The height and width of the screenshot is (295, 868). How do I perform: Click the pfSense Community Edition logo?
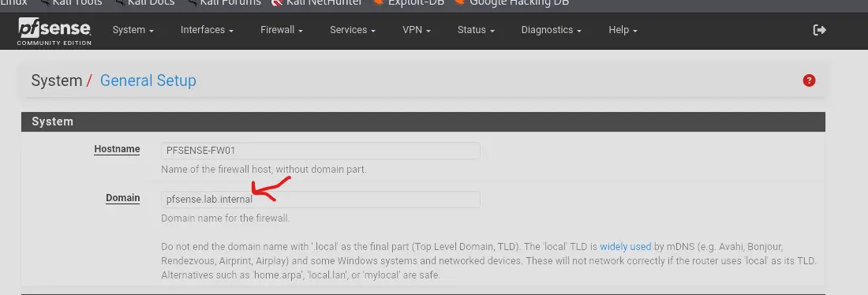click(x=54, y=31)
